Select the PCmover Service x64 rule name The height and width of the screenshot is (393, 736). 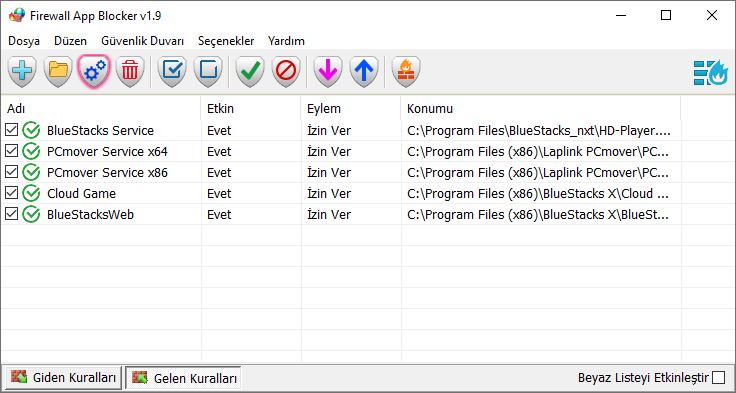pos(107,152)
